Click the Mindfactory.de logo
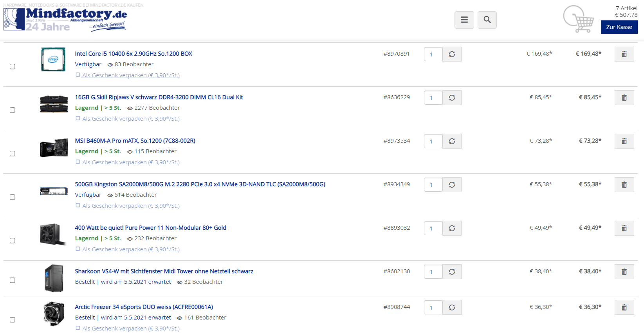 click(x=65, y=19)
